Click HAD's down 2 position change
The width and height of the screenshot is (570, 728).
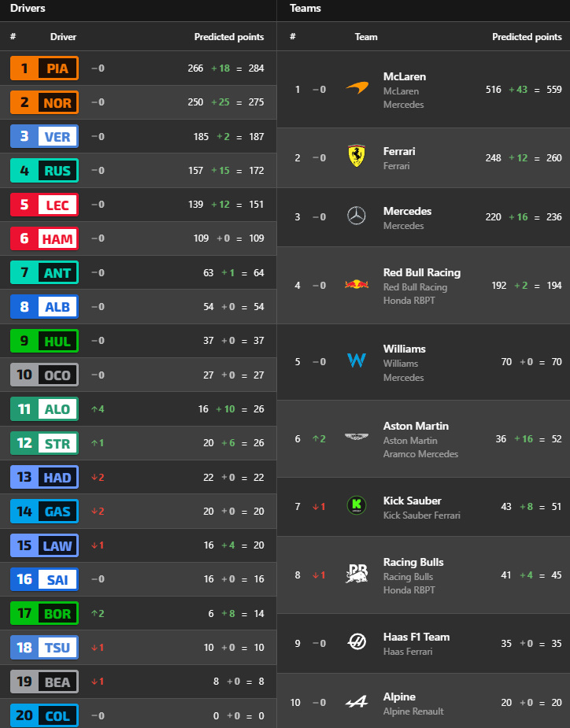pos(98,477)
